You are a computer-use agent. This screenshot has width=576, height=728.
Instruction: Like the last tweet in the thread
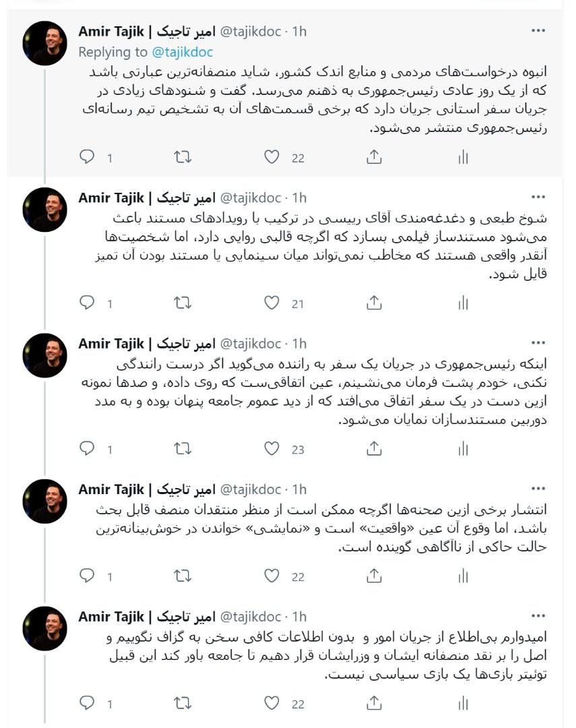(x=271, y=703)
